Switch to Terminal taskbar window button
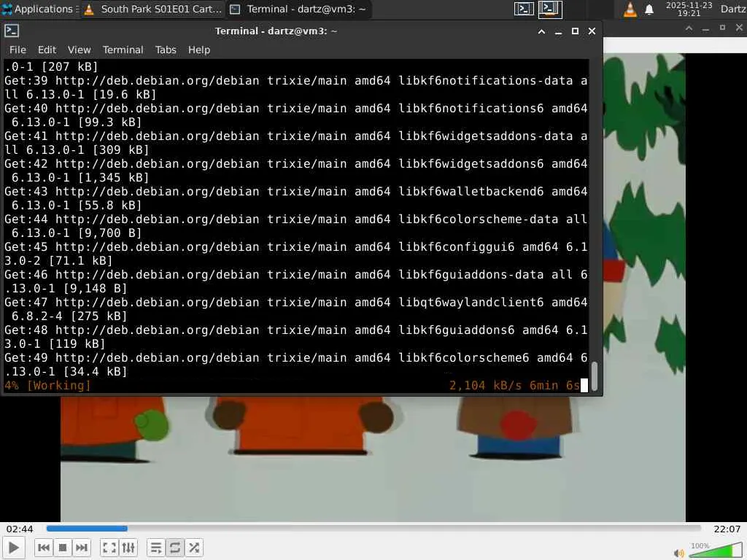This screenshot has width=747, height=560. click(x=298, y=9)
